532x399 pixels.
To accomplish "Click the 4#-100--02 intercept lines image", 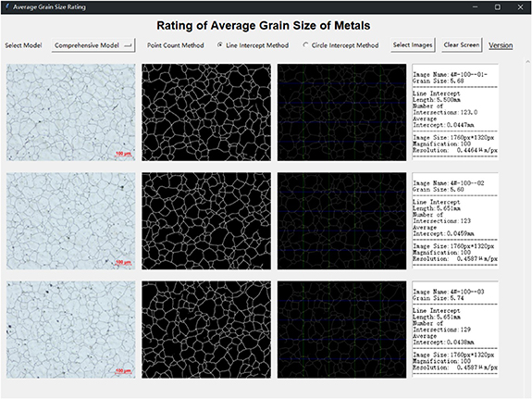I will [341, 221].
